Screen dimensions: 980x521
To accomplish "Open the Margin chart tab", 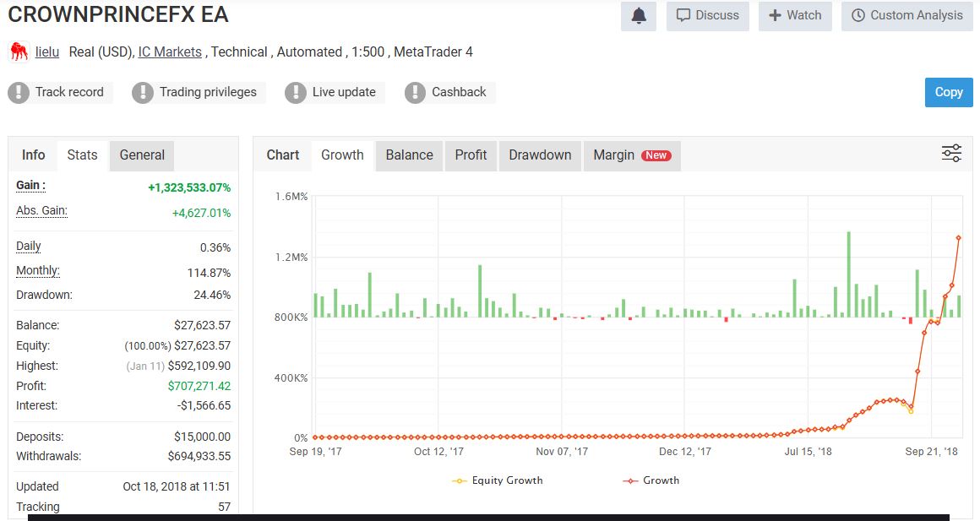I will (631, 155).
